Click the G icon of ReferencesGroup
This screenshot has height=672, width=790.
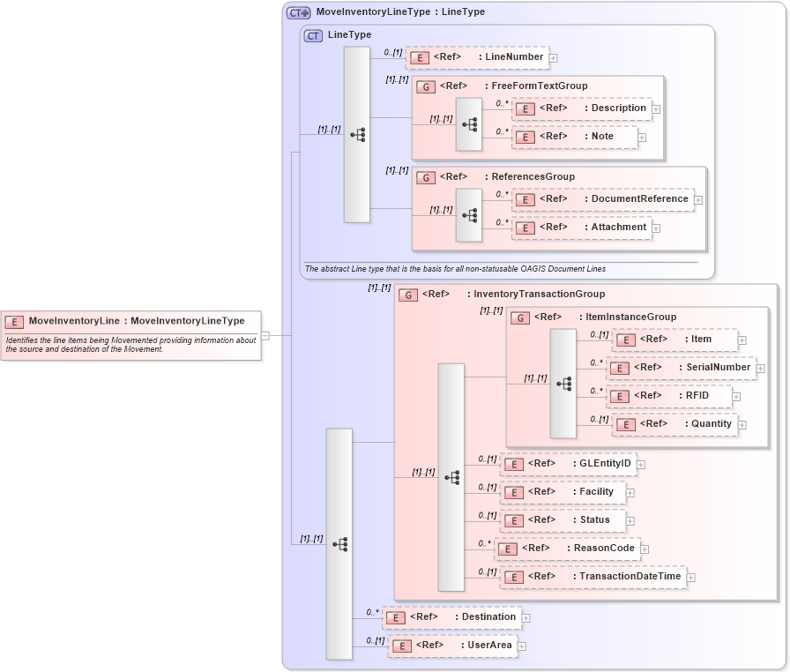click(424, 176)
